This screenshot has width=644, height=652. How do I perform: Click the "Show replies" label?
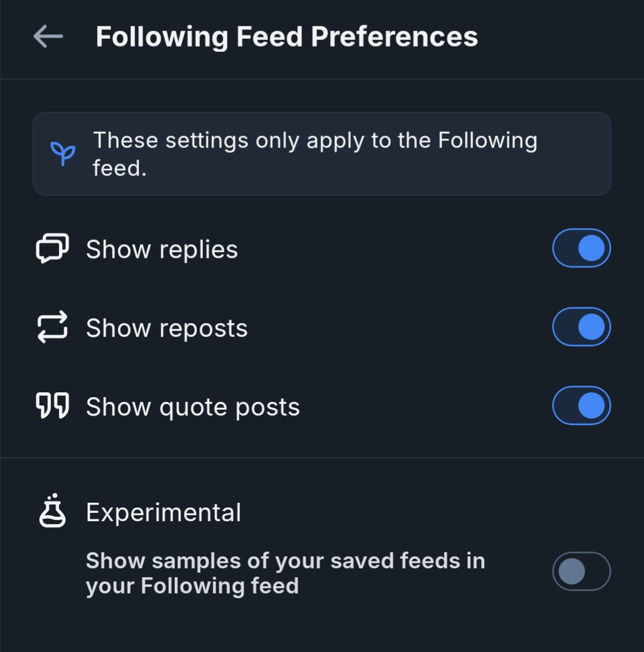pyautogui.click(x=162, y=250)
